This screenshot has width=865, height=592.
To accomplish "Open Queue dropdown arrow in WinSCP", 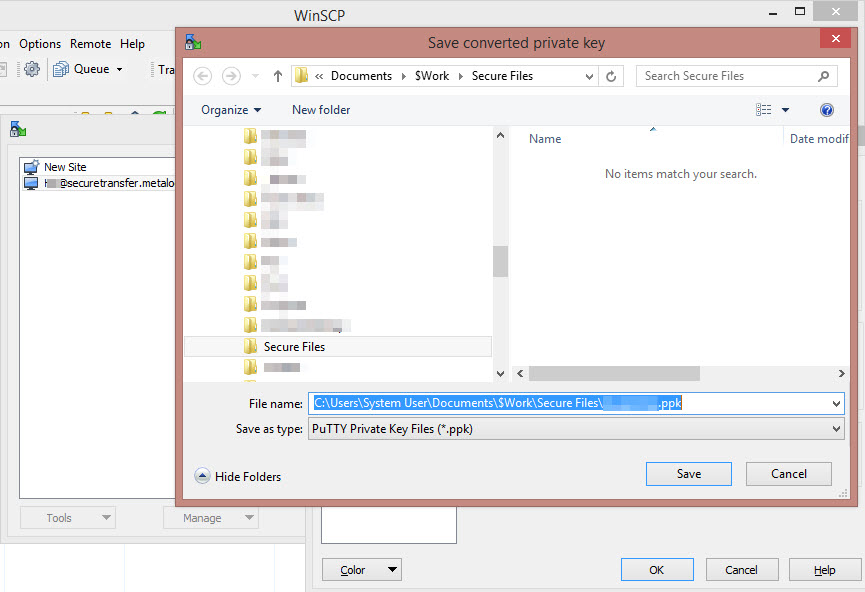I will (119, 70).
